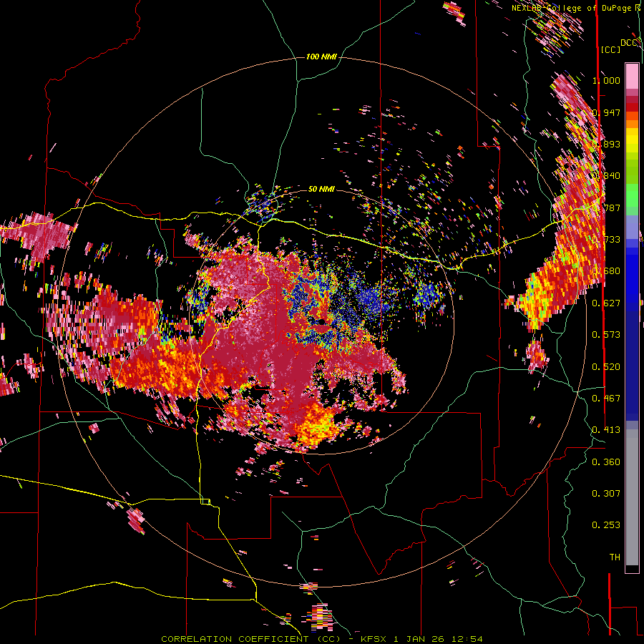Click the "0.680" legend value
The height and width of the screenshot is (644, 644).
coord(606,271)
